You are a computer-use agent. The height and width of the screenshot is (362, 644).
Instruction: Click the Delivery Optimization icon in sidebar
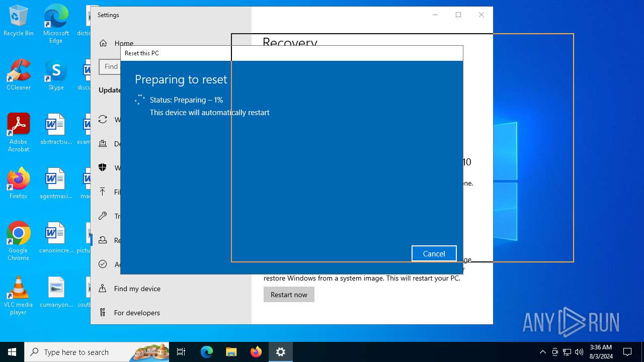(x=103, y=144)
